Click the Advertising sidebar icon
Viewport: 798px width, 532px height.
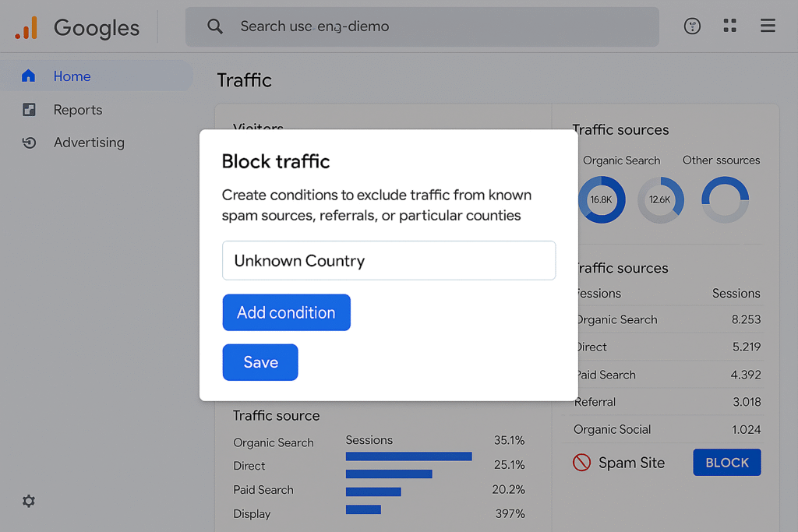pos(29,143)
